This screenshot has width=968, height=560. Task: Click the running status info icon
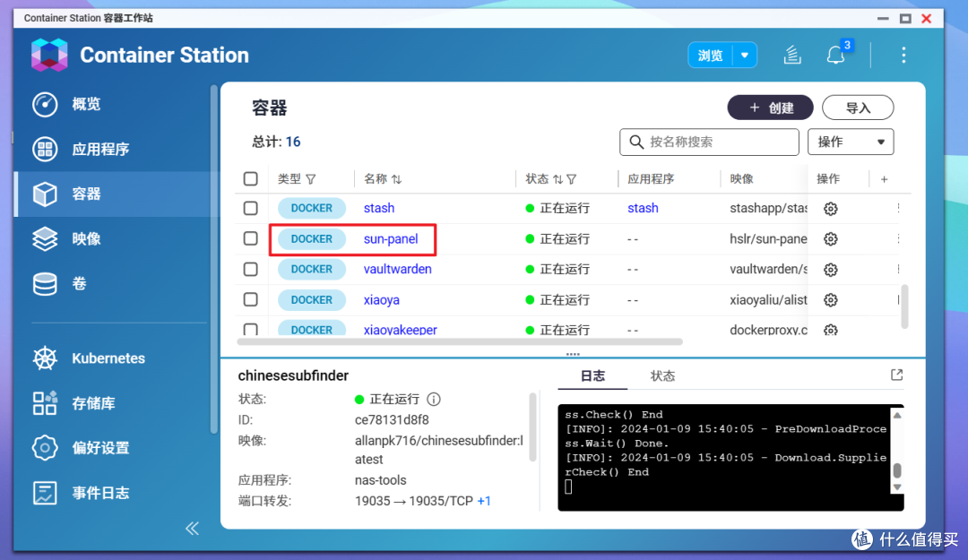(x=434, y=399)
